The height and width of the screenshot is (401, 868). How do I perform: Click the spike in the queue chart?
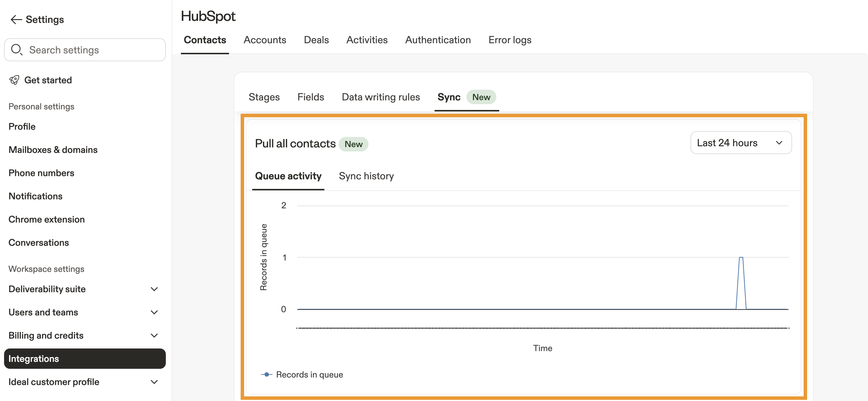[x=741, y=258]
